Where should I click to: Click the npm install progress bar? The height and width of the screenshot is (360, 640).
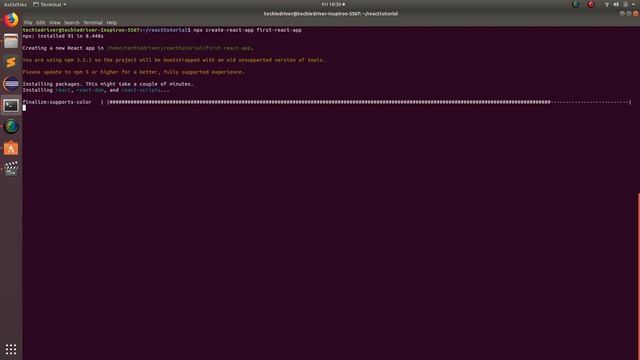pos(369,102)
